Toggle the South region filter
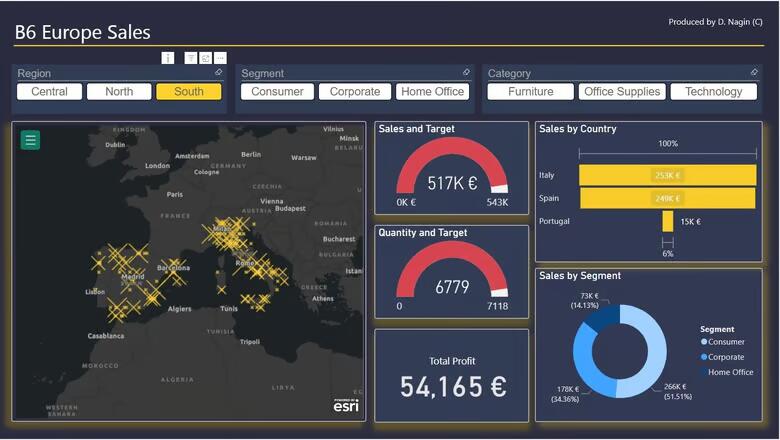 [x=188, y=92]
